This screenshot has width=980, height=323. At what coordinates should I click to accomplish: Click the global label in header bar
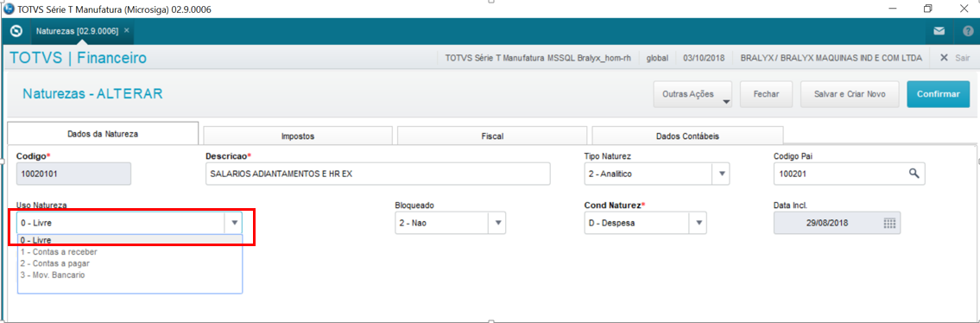click(657, 58)
